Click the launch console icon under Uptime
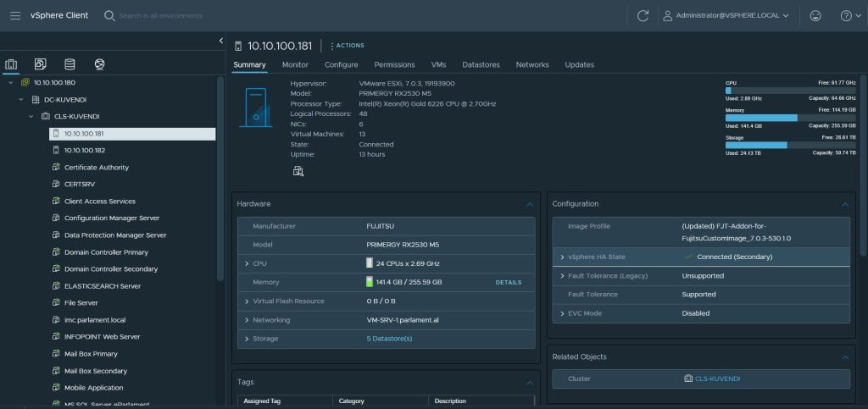868x409 pixels. (298, 171)
